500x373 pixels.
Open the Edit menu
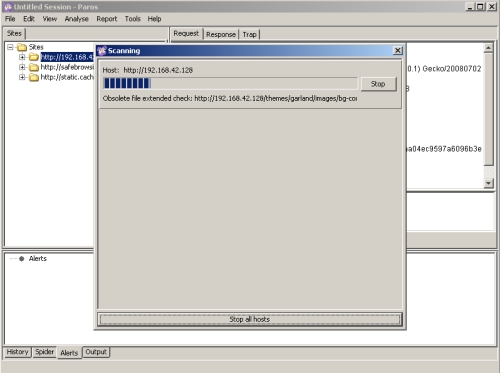(x=29, y=19)
